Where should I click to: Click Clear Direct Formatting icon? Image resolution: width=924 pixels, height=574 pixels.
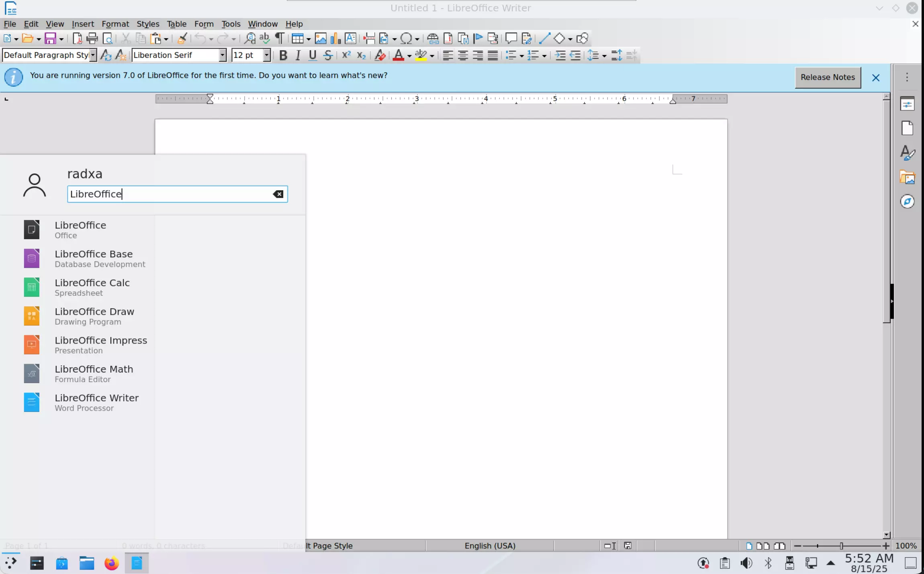380,55
